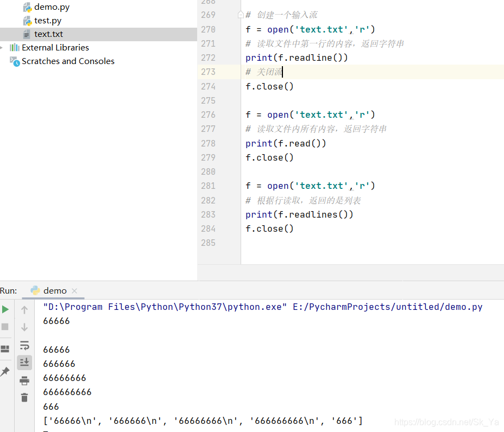Toggle soft-wrap in the console
The height and width of the screenshot is (432, 504).
24,346
